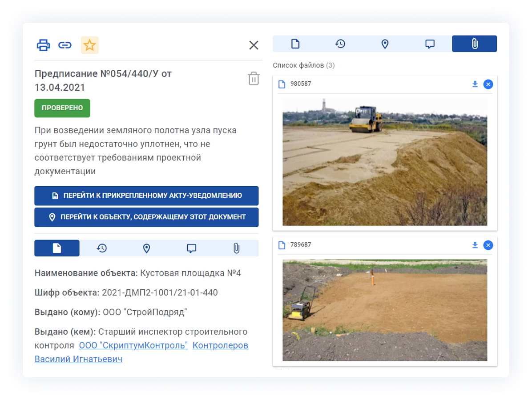Open the location tab in left panel

(147, 248)
